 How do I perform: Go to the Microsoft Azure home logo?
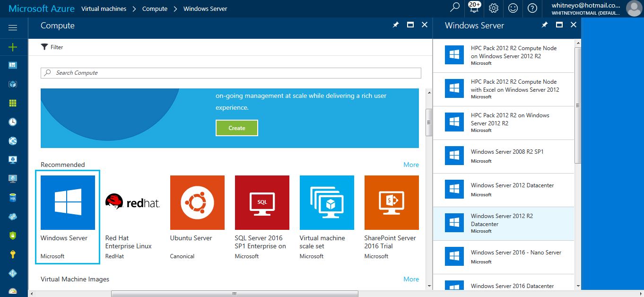click(x=42, y=9)
